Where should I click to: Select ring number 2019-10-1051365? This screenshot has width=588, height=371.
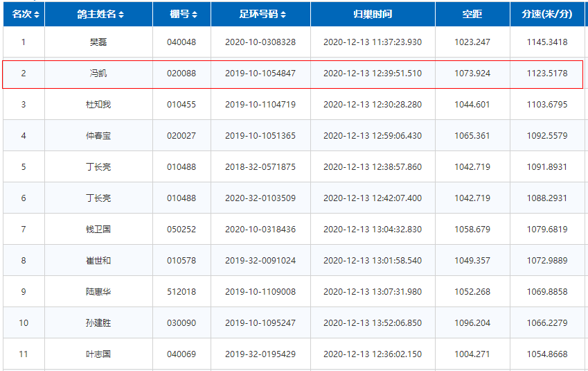(x=260, y=135)
